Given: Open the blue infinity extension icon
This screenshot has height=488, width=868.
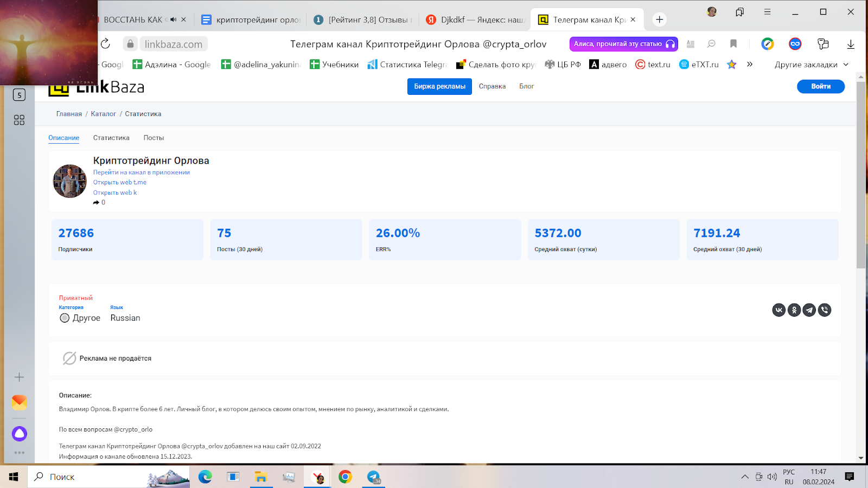Looking at the screenshot, I should pyautogui.click(x=795, y=44).
